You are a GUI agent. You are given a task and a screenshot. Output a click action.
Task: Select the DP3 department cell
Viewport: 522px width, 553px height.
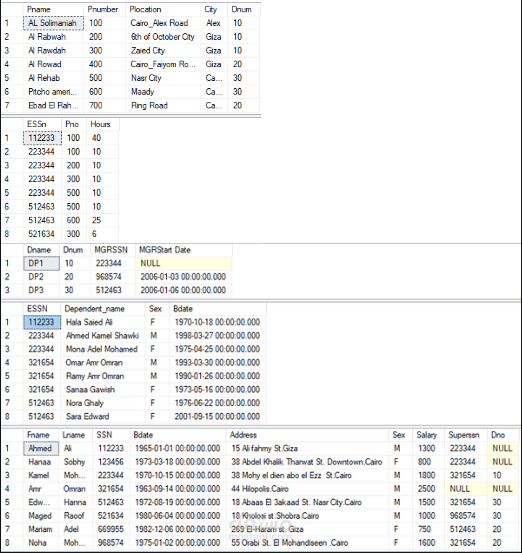point(42,290)
